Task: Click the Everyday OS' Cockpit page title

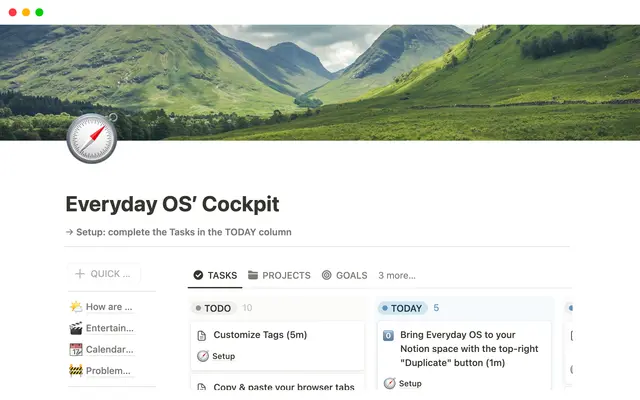Action: [x=172, y=204]
